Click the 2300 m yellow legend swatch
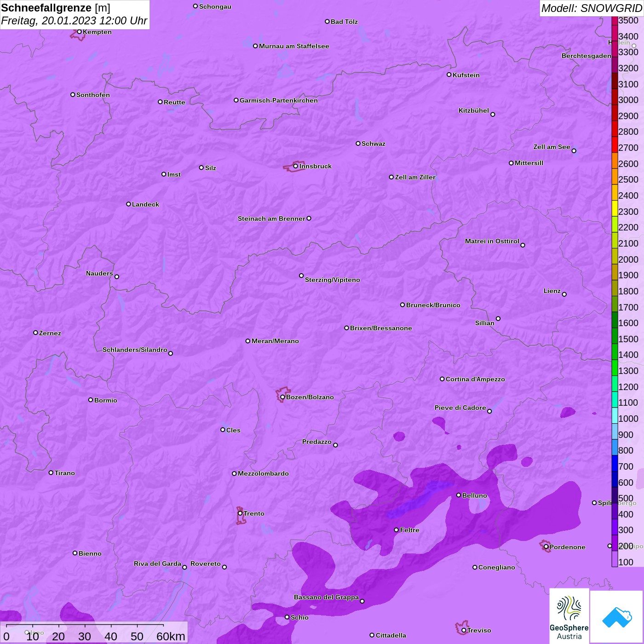The width and height of the screenshot is (644, 644). coord(615,208)
